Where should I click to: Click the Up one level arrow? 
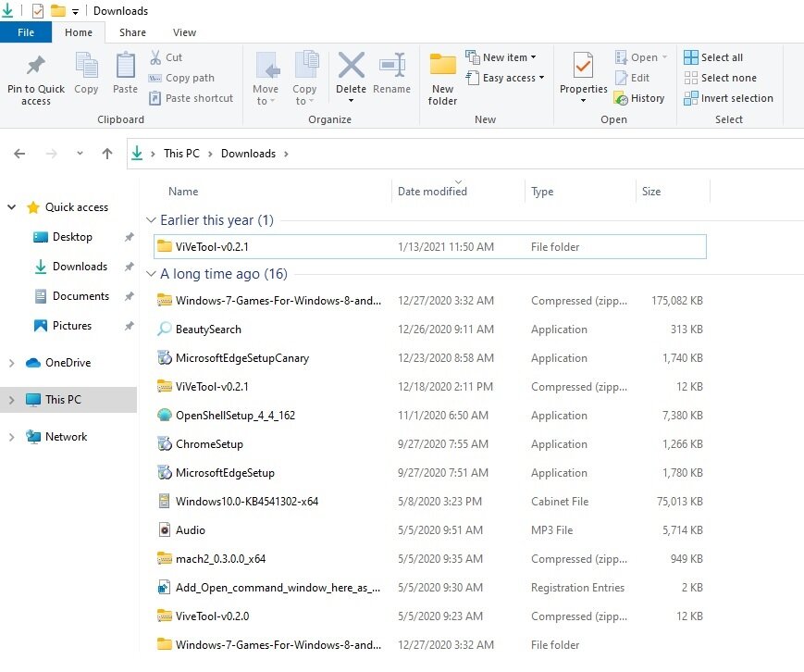tap(107, 154)
